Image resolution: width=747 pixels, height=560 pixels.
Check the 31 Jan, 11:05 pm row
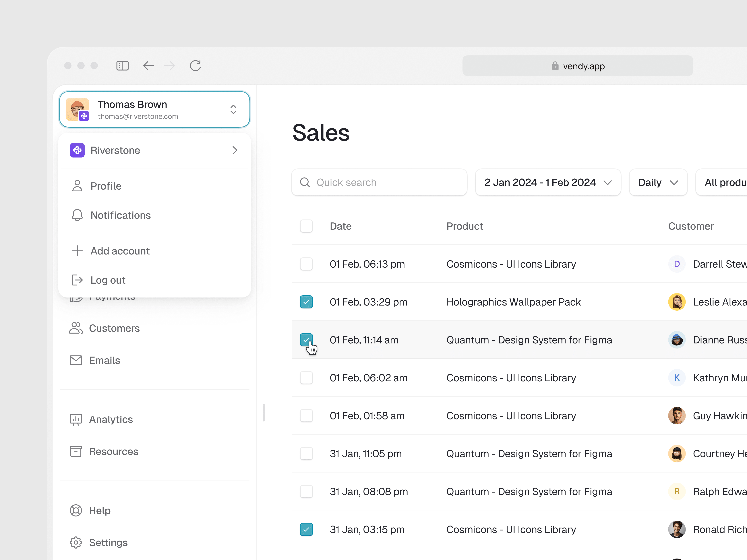click(x=306, y=454)
